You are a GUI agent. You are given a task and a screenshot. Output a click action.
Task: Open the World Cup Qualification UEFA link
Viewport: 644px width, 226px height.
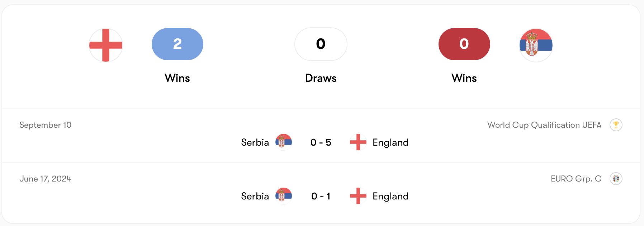(544, 125)
